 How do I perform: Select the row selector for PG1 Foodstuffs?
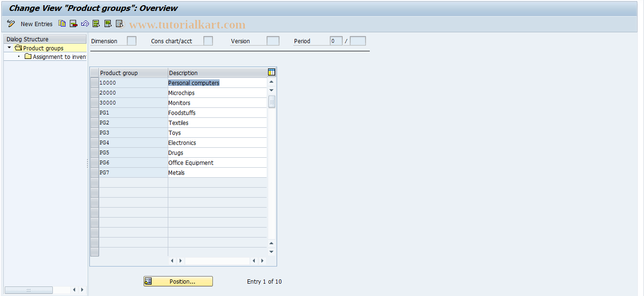[94, 113]
